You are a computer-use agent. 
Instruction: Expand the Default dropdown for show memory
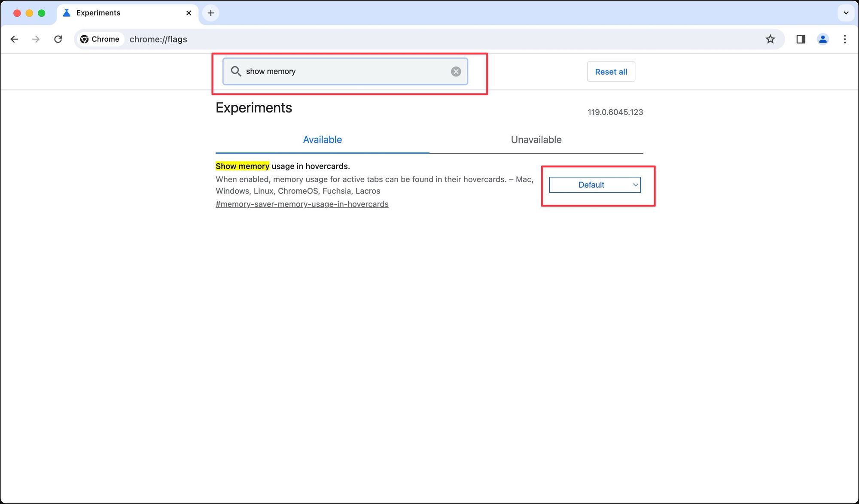594,185
